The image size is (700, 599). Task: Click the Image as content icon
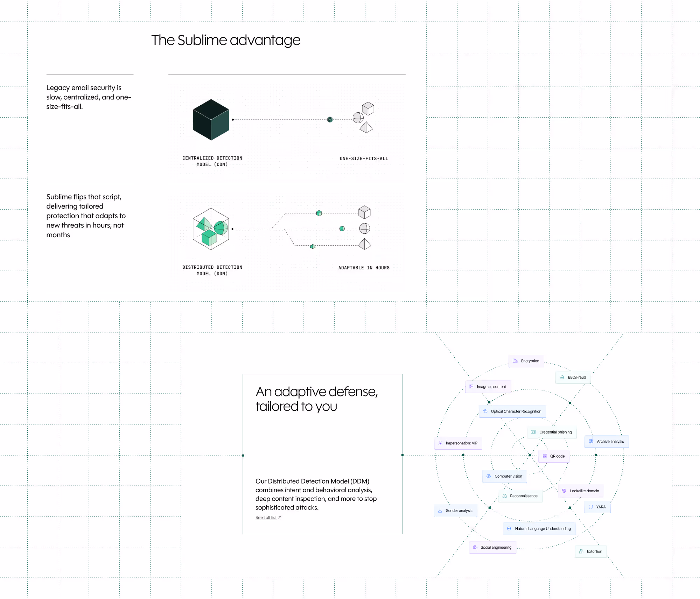point(471,387)
